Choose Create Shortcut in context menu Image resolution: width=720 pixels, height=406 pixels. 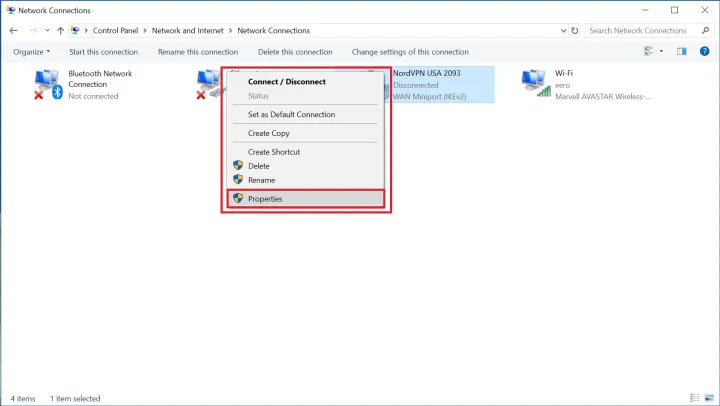click(274, 152)
